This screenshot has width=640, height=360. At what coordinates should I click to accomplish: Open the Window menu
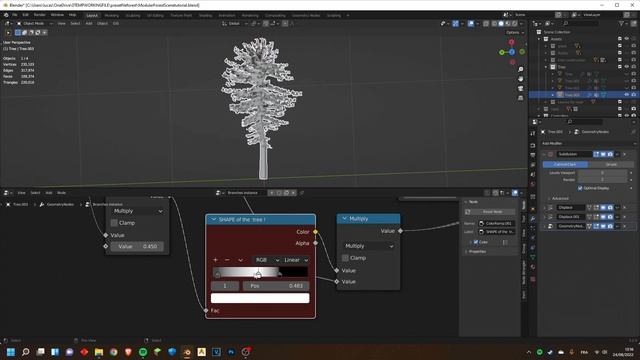(57, 15)
